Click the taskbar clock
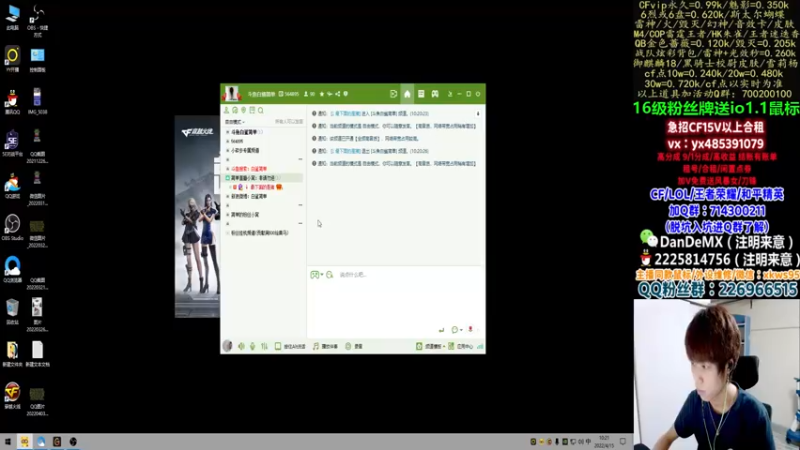 point(604,441)
